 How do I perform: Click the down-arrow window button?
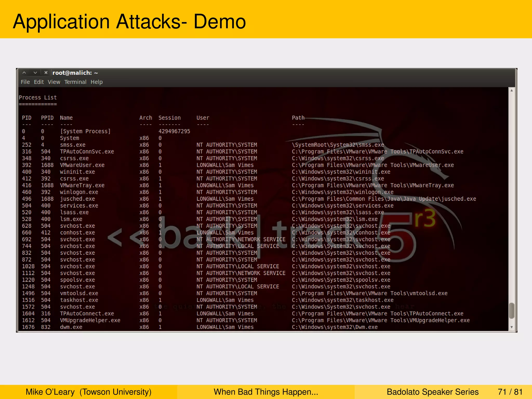35,73
